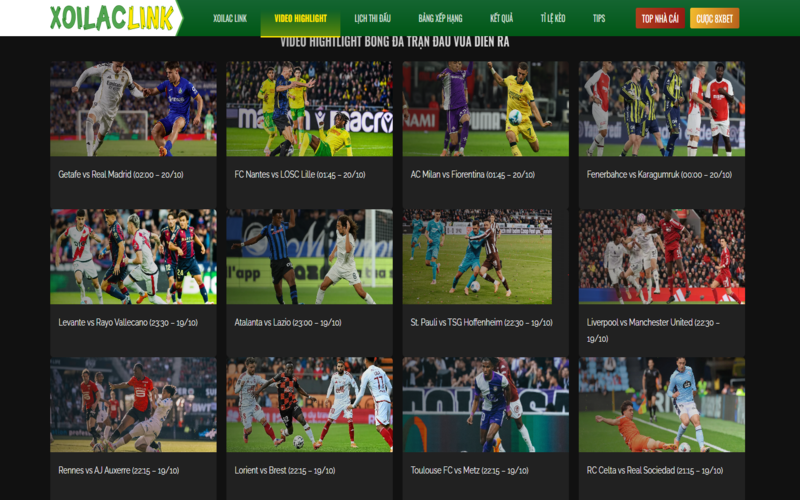Open the St. Pauli vs TSG Hoffenheim thumbnail
Image resolution: width=800 pixels, height=500 pixels.
[x=477, y=256]
